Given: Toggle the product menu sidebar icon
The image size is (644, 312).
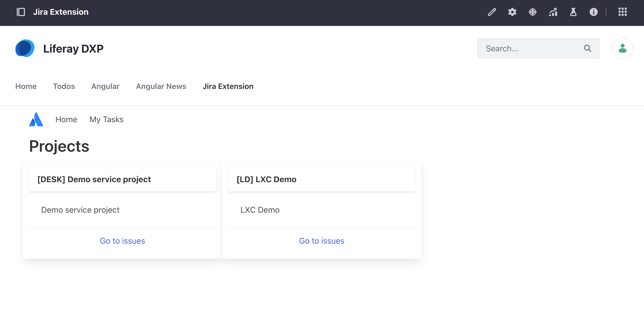Looking at the screenshot, I should (21, 12).
